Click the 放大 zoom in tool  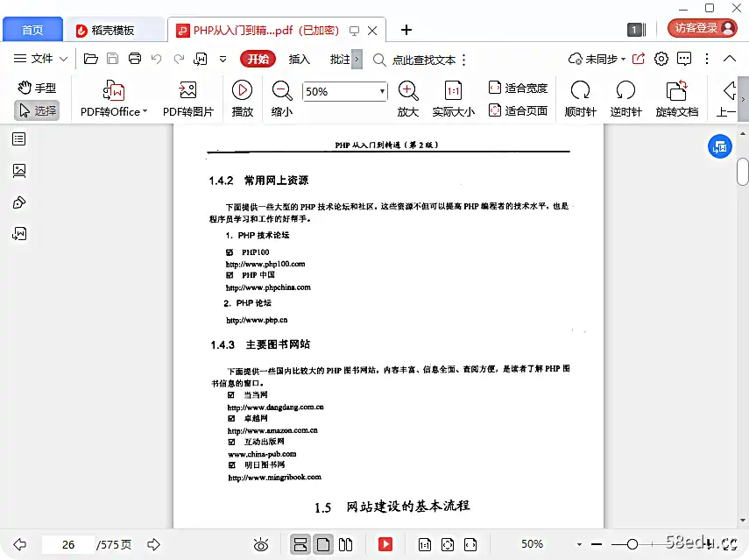(x=408, y=99)
